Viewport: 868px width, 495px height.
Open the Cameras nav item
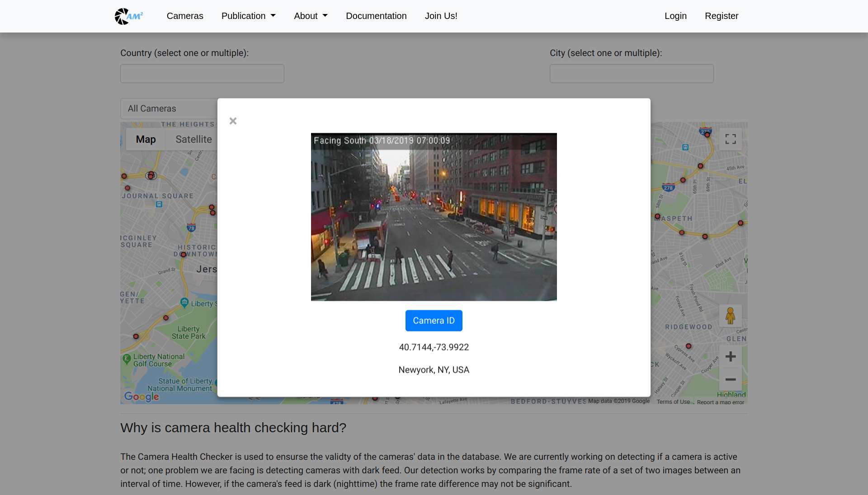185,16
